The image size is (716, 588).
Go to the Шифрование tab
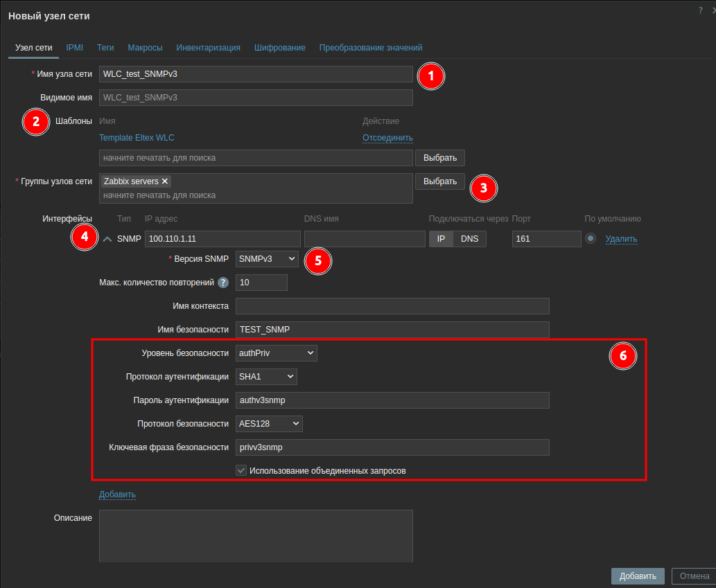point(279,48)
